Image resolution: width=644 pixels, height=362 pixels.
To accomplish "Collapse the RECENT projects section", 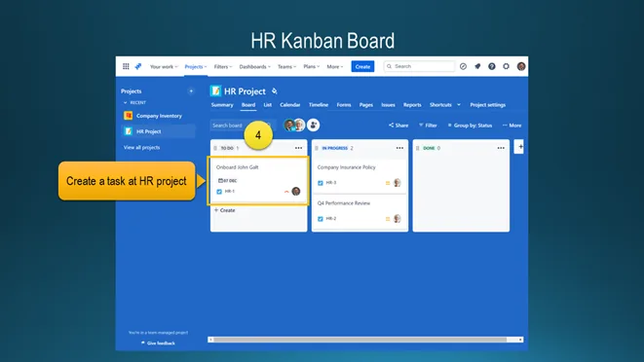I will (x=126, y=102).
